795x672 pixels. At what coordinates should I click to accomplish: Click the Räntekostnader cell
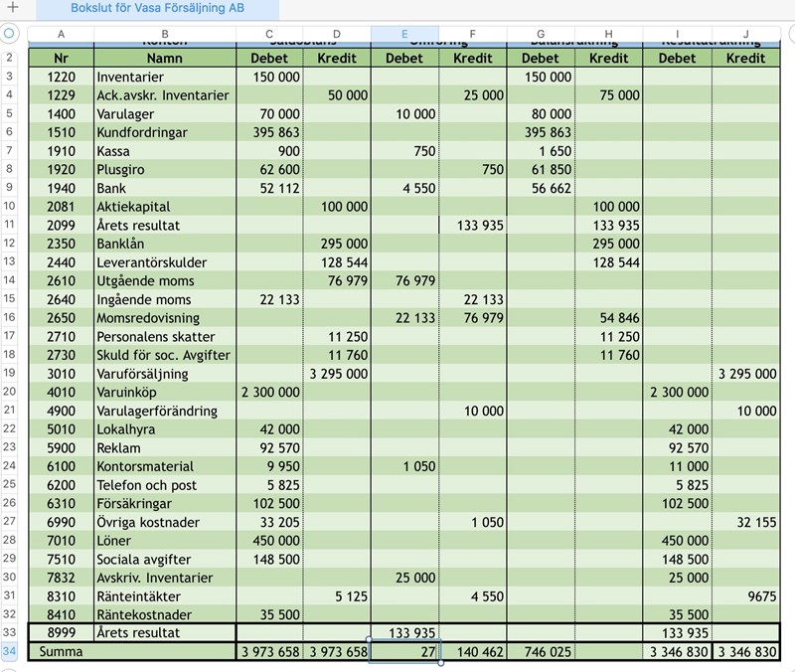[x=164, y=613]
